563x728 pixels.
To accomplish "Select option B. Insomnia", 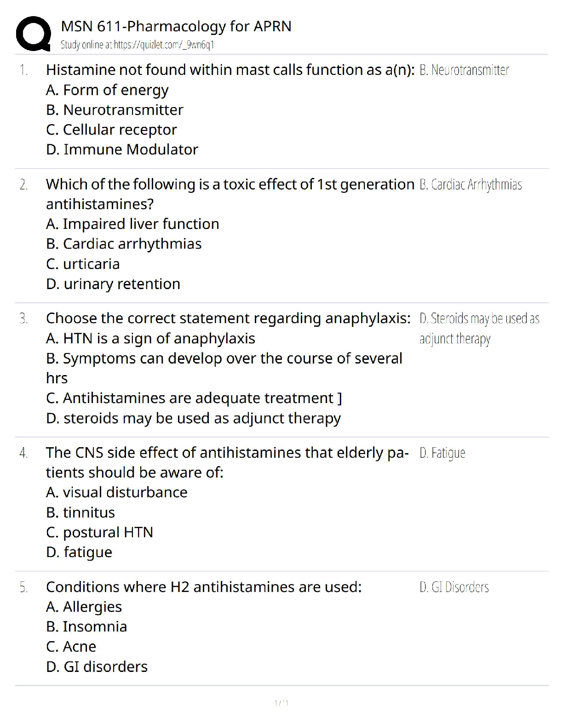I will click(86, 626).
